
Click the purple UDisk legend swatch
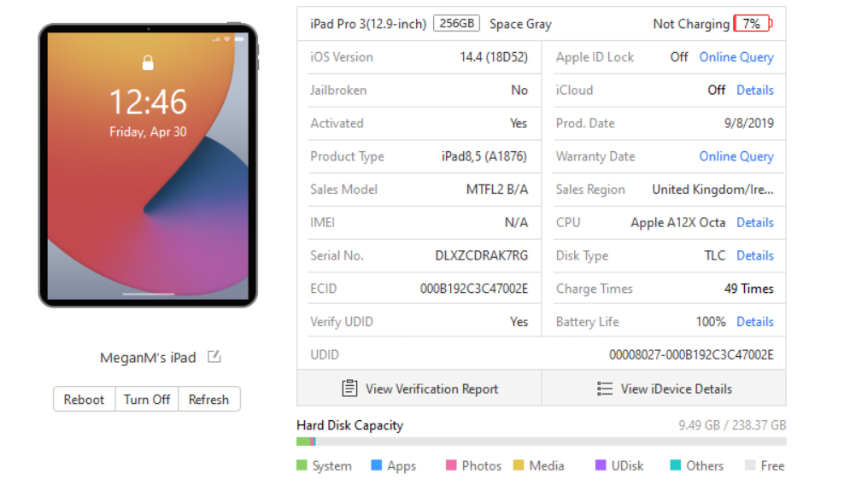click(600, 465)
